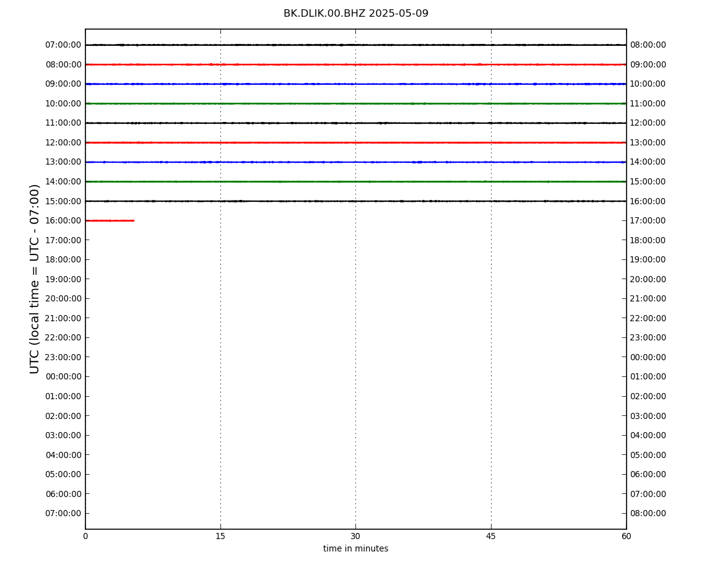This screenshot has width=712, height=588.
Task: Click left-axis label 12:00:00 beside red trace
Action: point(63,142)
